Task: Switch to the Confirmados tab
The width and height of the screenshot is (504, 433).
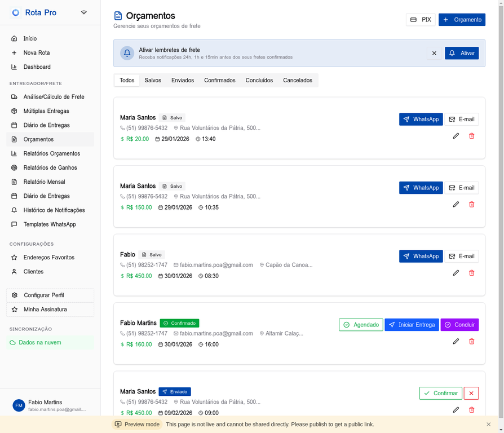Action: click(x=219, y=81)
